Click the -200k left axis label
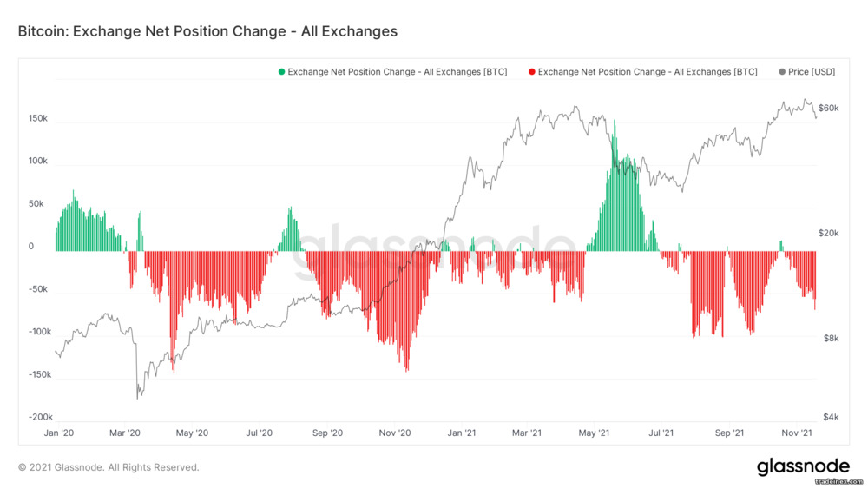868x489 pixels. (41, 417)
